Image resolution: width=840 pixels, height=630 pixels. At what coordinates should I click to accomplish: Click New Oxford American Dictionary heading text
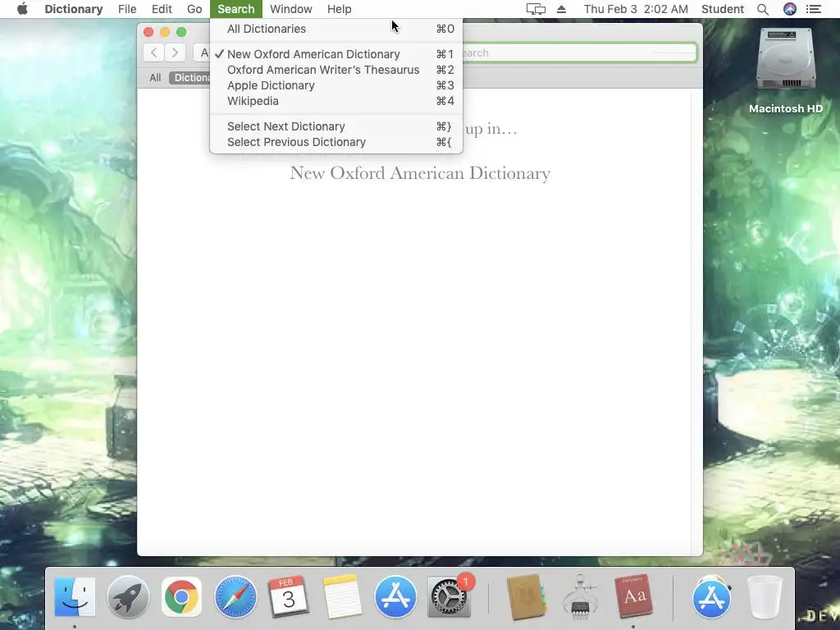click(x=420, y=173)
